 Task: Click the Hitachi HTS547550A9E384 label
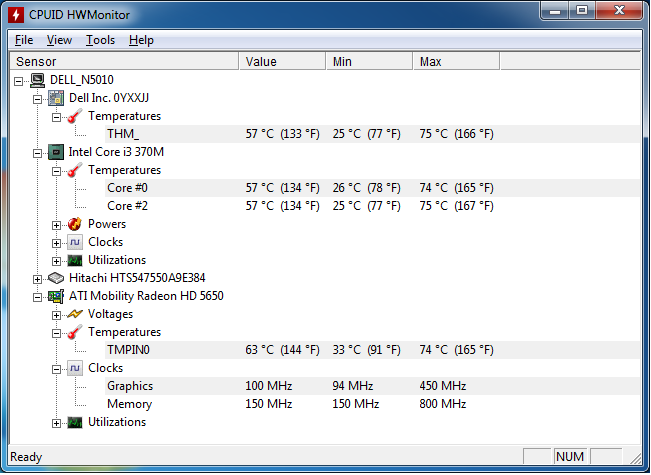[137, 278]
